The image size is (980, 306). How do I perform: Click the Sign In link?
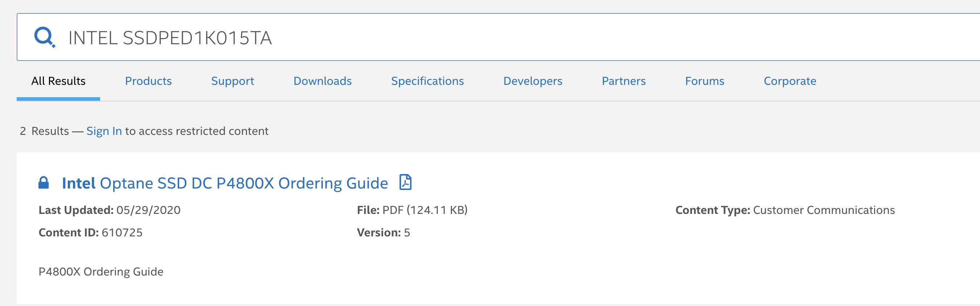pos(104,131)
